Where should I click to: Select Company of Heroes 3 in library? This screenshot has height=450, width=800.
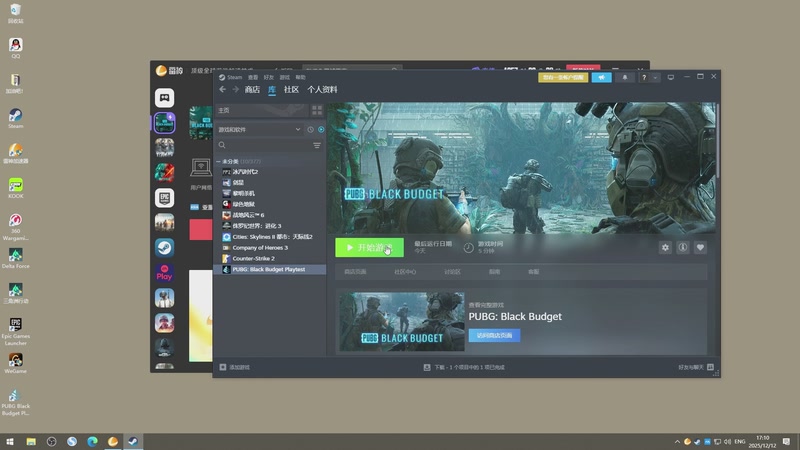[270, 248]
